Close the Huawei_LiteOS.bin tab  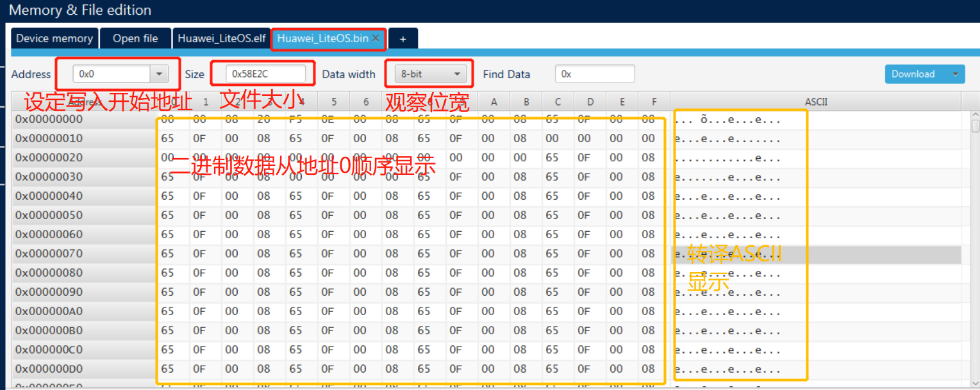376,38
